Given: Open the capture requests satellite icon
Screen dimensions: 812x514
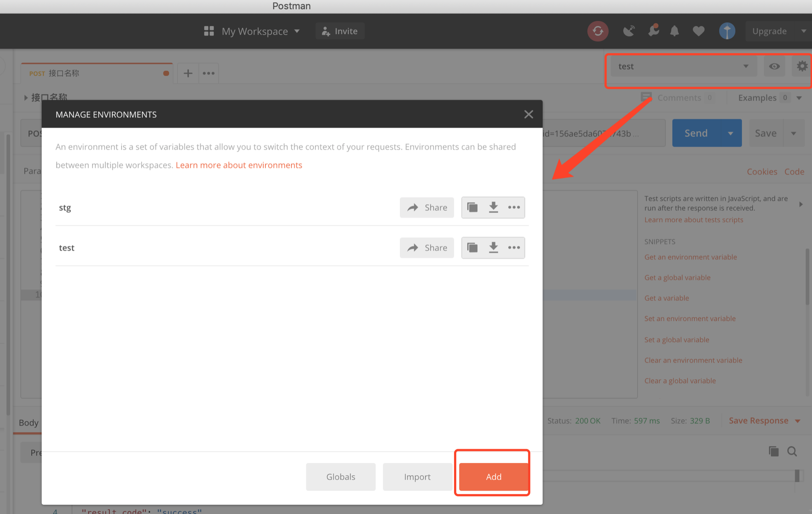Looking at the screenshot, I should pyautogui.click(x=629, y=31).
